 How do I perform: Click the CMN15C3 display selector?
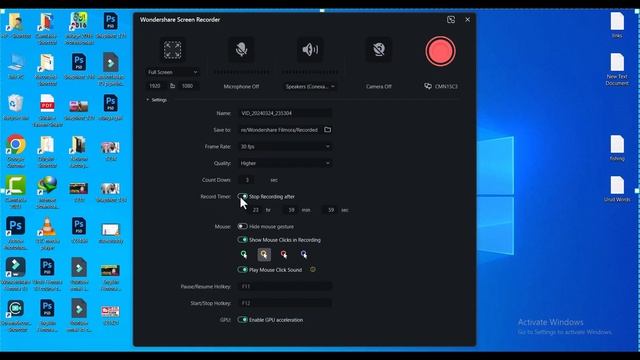coord(441,86)
